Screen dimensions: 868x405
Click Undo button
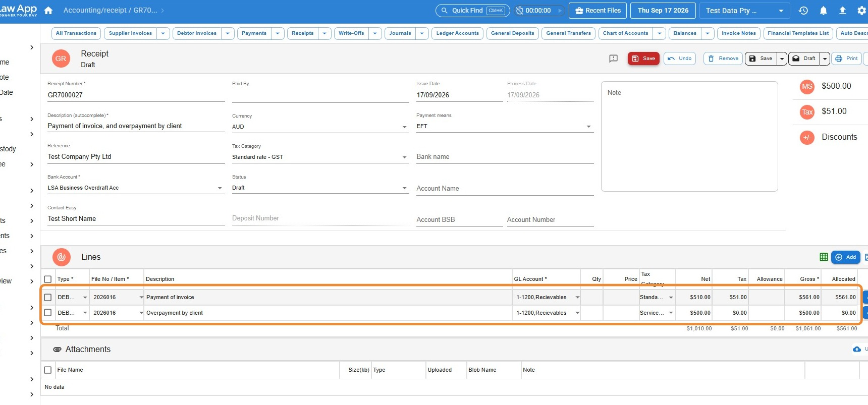coord(680,59)
